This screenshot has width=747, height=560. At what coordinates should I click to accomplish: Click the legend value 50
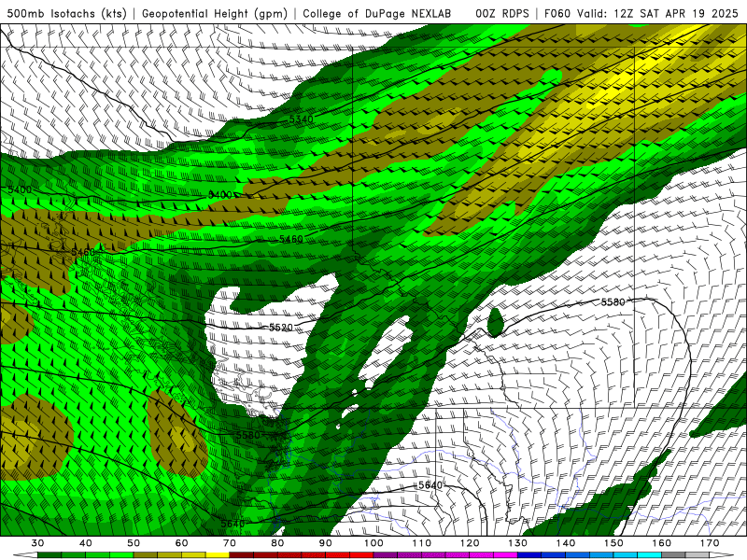(134, 543)
